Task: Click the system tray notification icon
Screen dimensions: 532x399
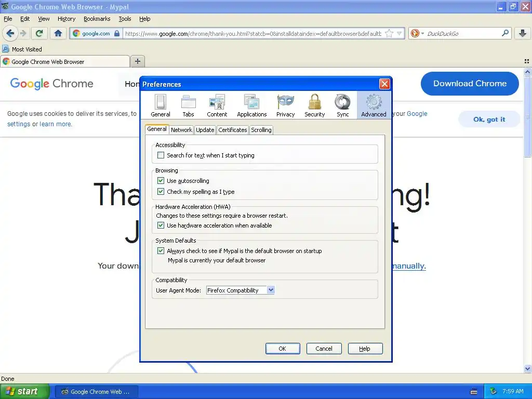Action: 494,392
